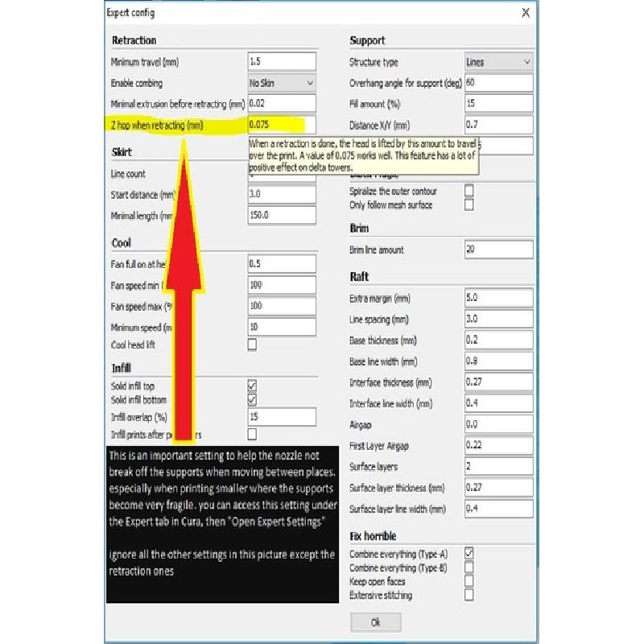Click the Cool section heading
The image size is (644, 644).
tap(122, 243)
